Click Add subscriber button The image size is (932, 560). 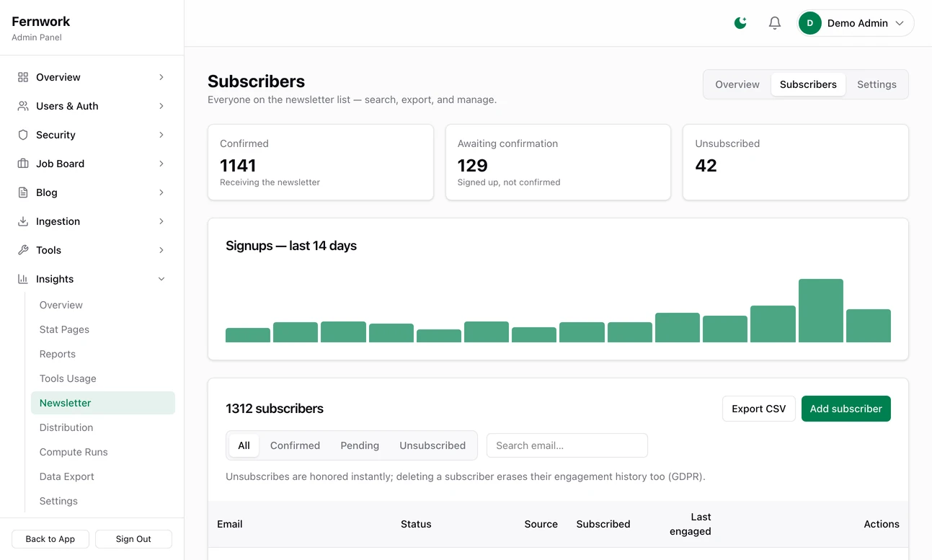pyautogui.click(x=846, y=409)
